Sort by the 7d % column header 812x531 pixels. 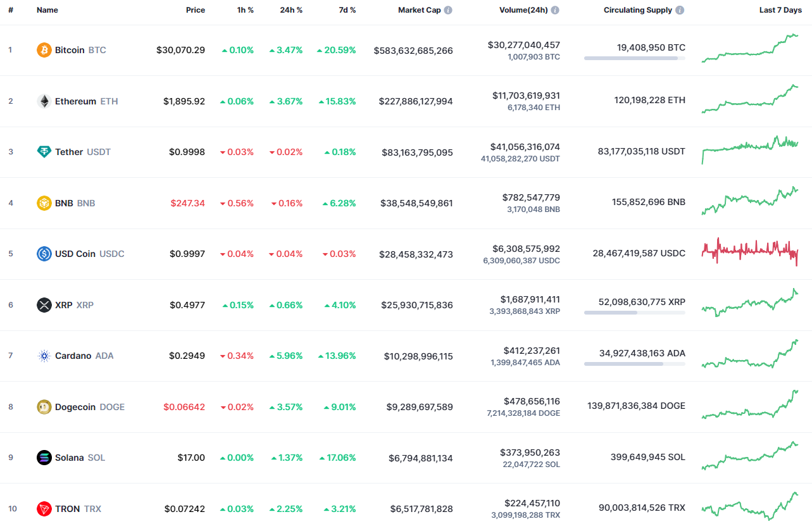347,9
